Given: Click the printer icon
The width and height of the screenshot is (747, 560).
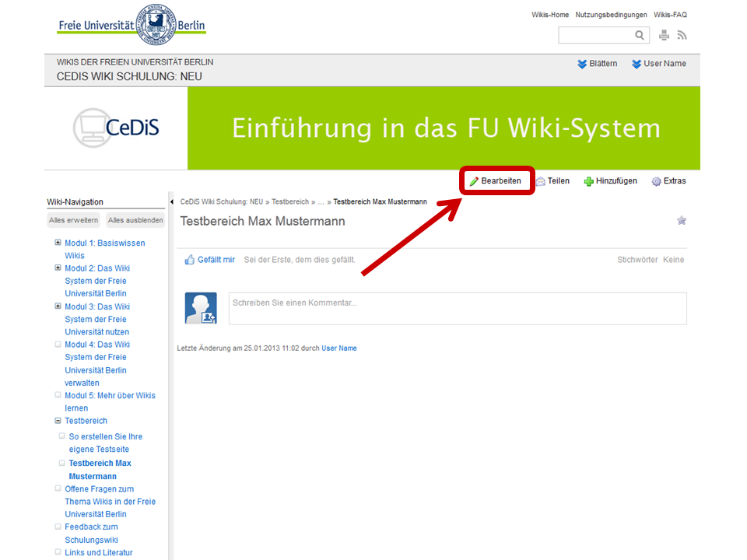Looking at the screenshot, I should [664, 35].
